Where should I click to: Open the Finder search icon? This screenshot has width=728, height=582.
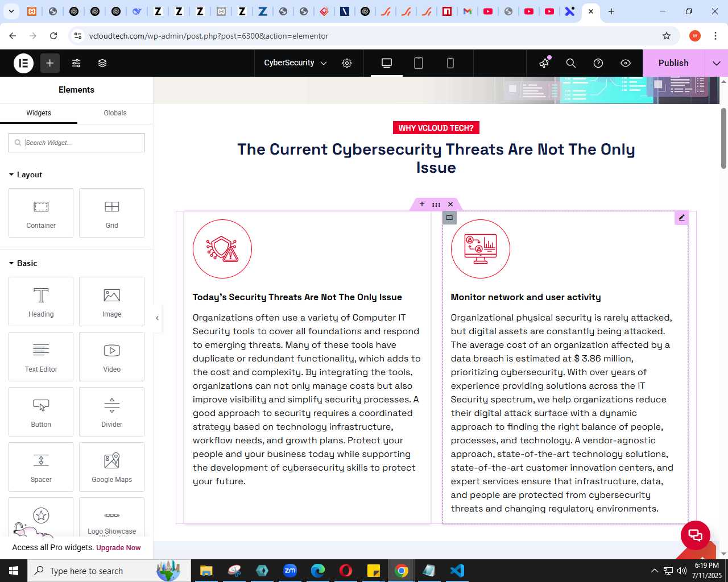pyautogui.click(x=571, y=63)
